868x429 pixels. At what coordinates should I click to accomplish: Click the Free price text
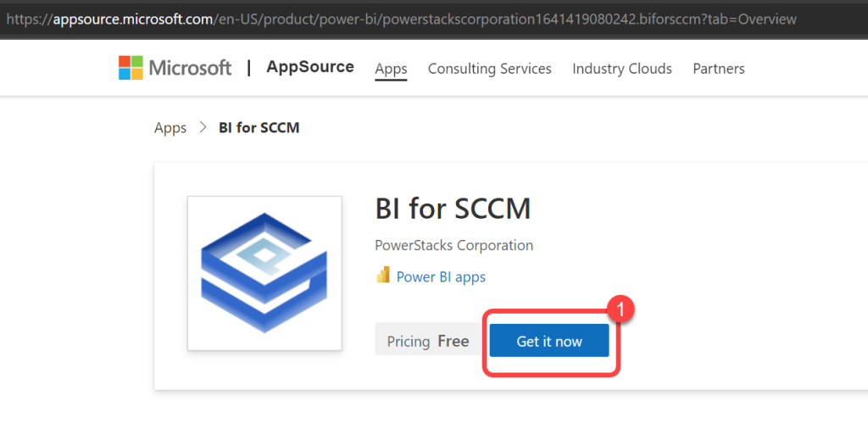453,341
